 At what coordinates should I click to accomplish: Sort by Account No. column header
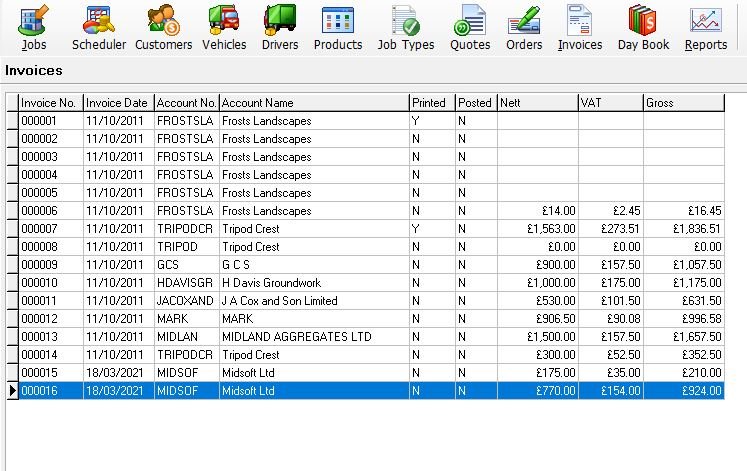pos(187,103)
